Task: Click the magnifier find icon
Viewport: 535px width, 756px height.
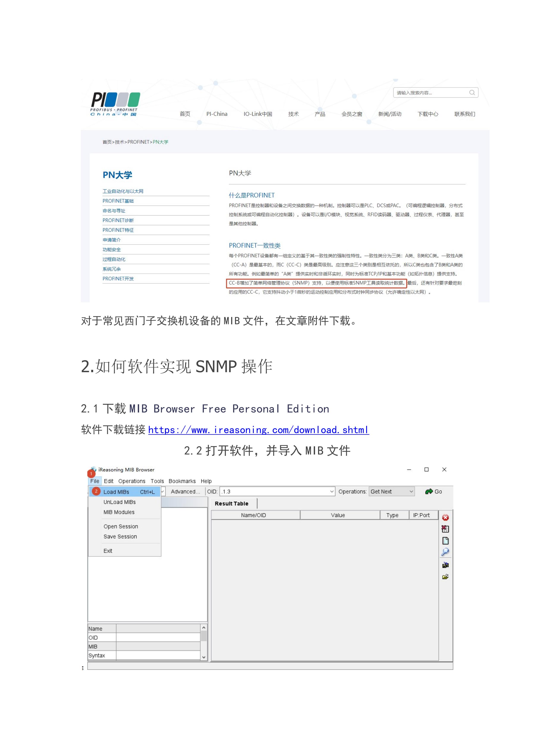Action: pyautogui.click(x=445, y=552)
